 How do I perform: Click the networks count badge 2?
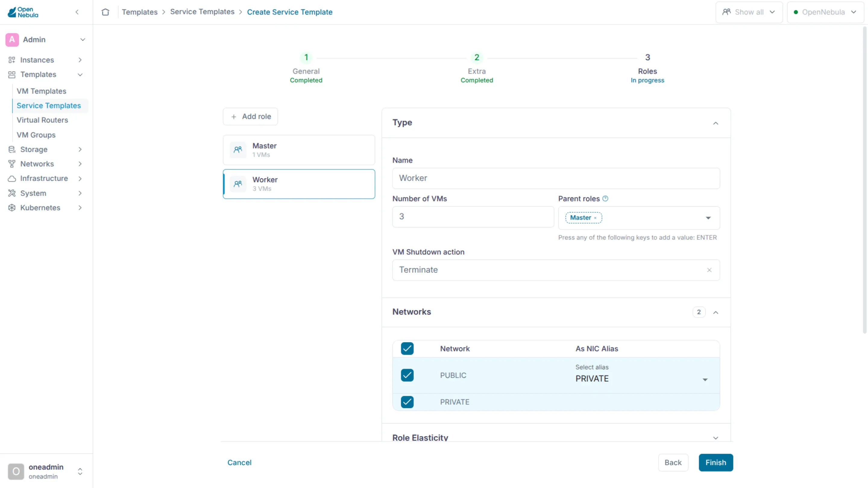(x=699, y=312)
